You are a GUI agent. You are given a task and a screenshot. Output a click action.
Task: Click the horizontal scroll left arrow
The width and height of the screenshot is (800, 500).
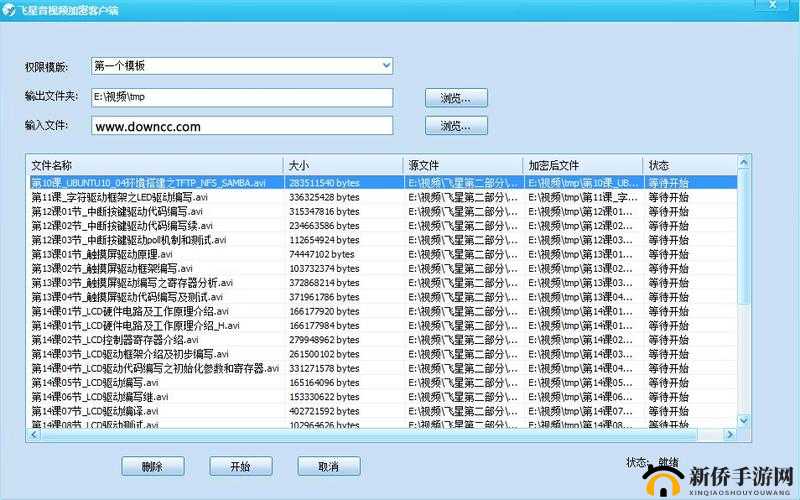point(34,435)
